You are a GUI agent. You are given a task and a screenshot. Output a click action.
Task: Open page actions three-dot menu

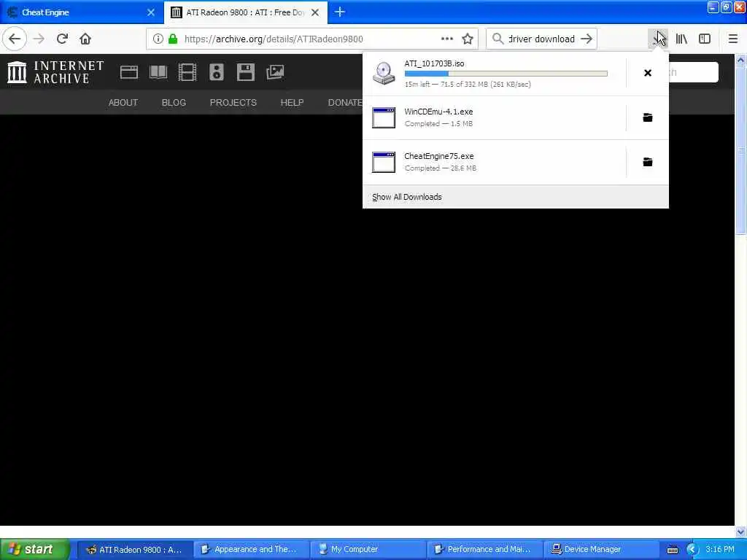pos(447,39)
